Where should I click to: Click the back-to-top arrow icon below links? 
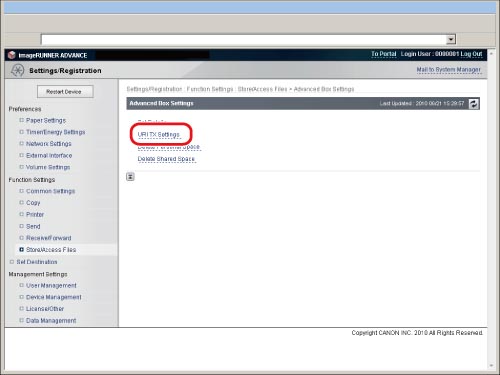point(130,177)
